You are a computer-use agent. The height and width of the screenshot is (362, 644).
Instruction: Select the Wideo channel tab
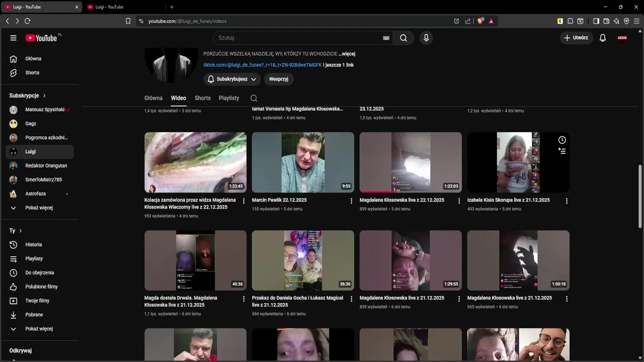pos(178,98)
